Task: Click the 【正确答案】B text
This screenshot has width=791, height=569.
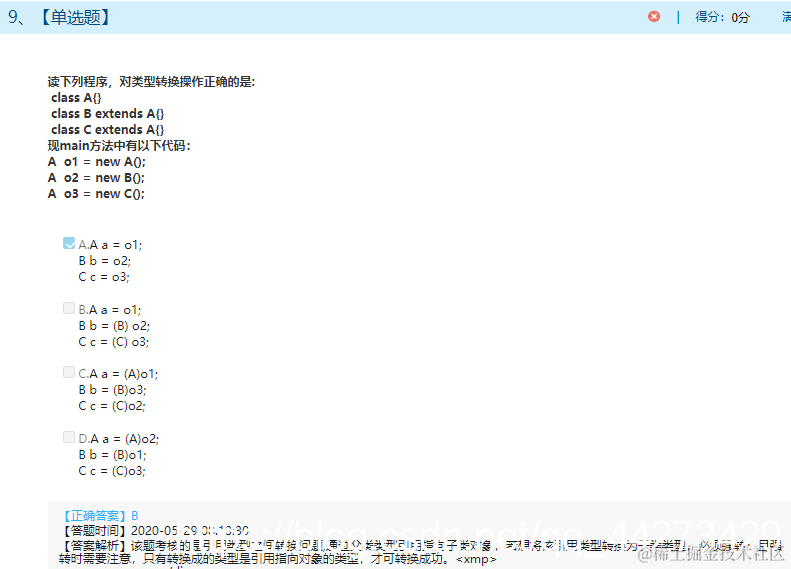Action: pyautogui.click(x=100, y=516)
